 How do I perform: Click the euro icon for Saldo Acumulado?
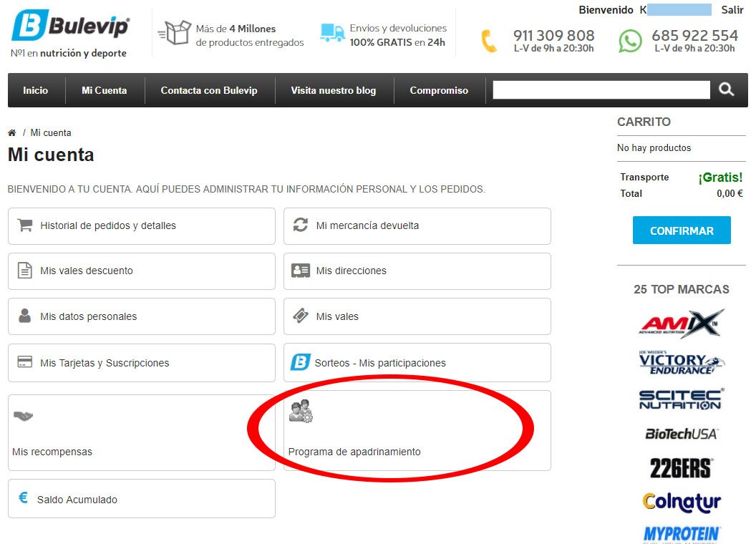point(24,498)
